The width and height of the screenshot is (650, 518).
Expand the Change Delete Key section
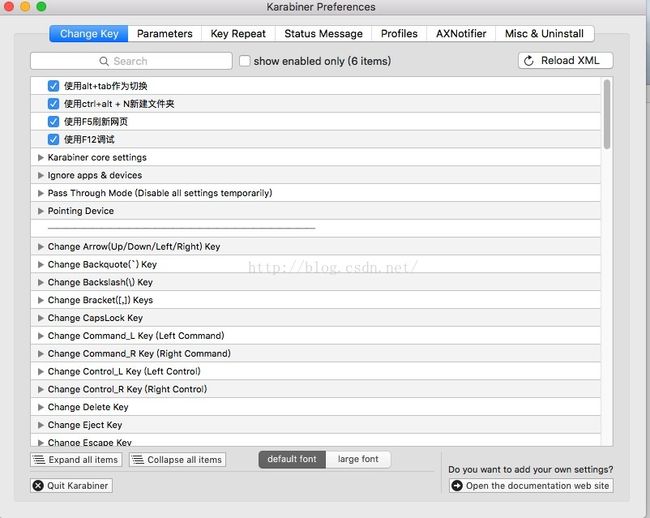pos(41,407)
